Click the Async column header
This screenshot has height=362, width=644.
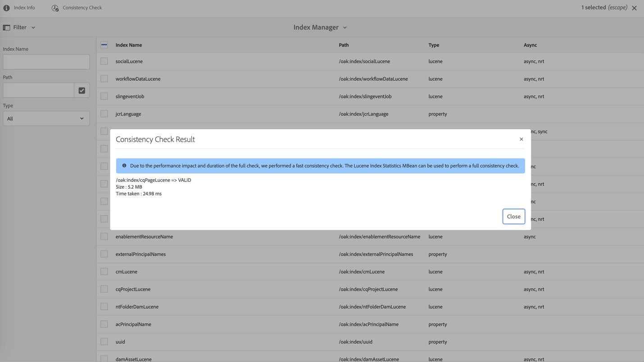(x=530, y=45)
